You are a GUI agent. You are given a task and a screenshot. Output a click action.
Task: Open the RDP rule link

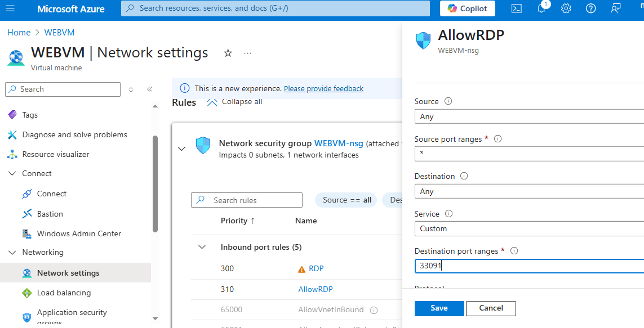pyautogui.click(x=316, y=268)
